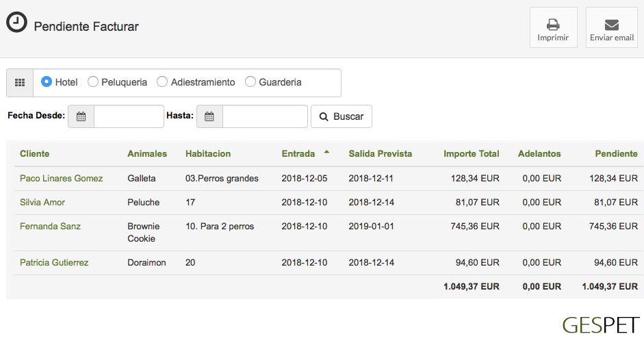
Task: Open the grid view icon button
Action: 20,82
